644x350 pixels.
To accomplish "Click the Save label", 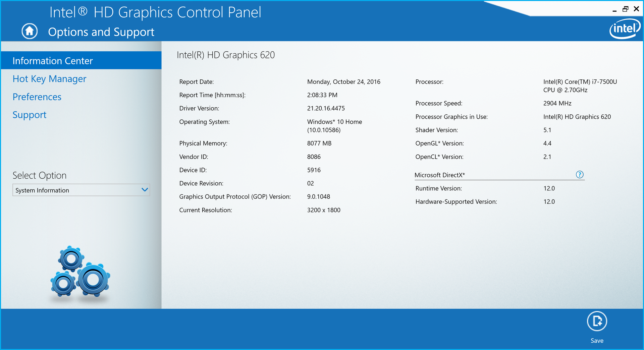I will coord(597,341).
